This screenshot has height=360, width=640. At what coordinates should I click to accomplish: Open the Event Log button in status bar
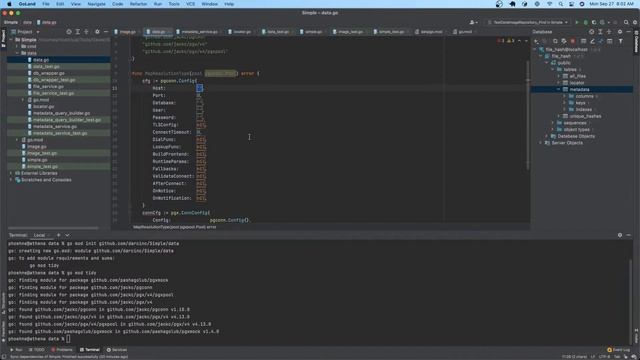click(x=618, y=350)
